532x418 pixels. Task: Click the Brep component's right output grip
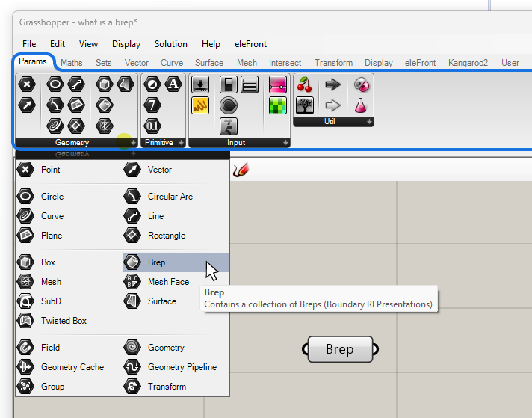tap(375, 349)
